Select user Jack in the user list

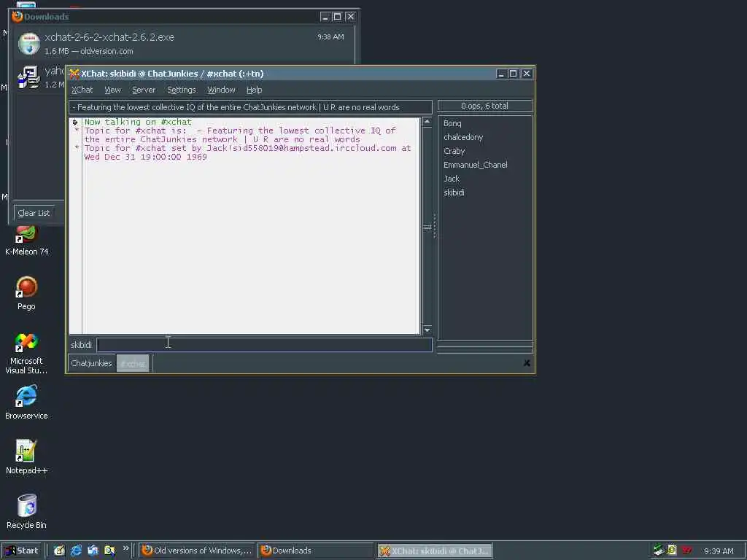pyautogui.click(x=451, y=179)
